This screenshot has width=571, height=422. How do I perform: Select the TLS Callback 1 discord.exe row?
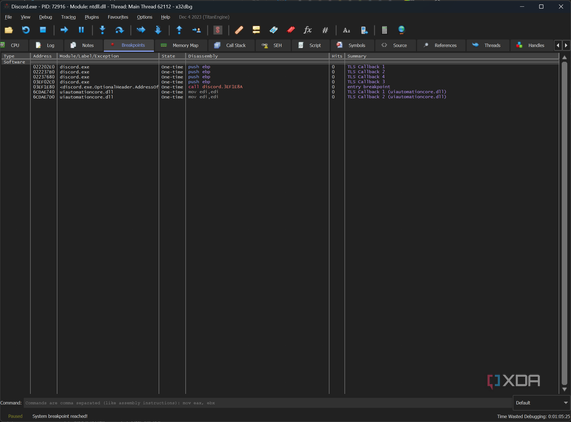280,67
